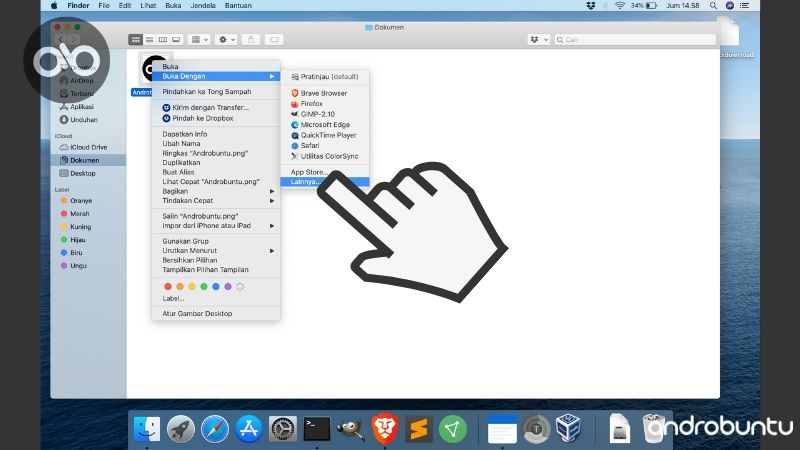Image resolution: width=800 pixels, height=450 pixels.
Task: Choose Microsoft Edge in Open With submenu
Action: 324,124
